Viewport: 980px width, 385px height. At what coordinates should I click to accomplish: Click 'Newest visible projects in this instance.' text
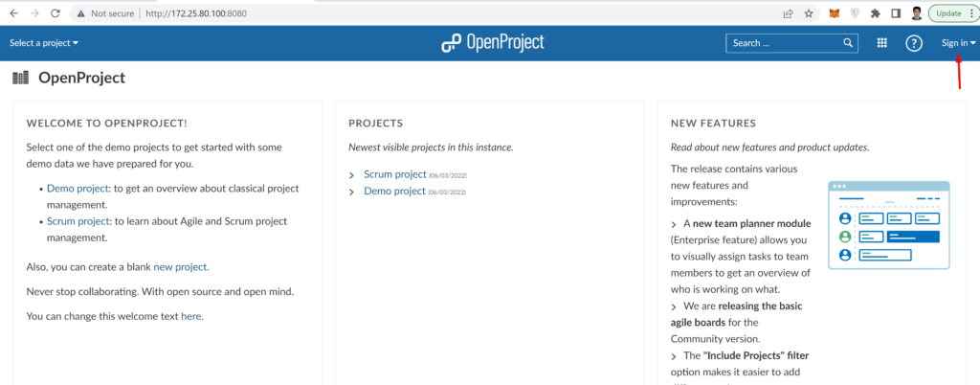click(x=431, y=148)
